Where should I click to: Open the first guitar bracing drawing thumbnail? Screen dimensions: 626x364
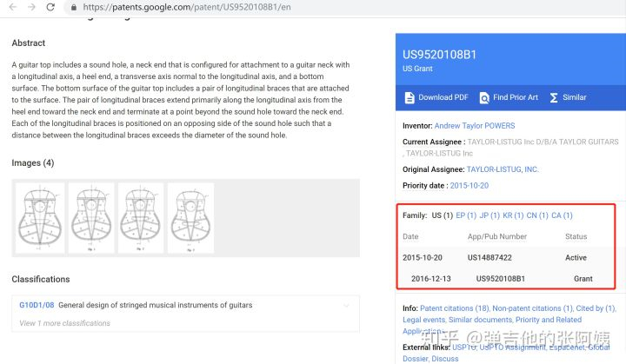click(x=38, y=217)
